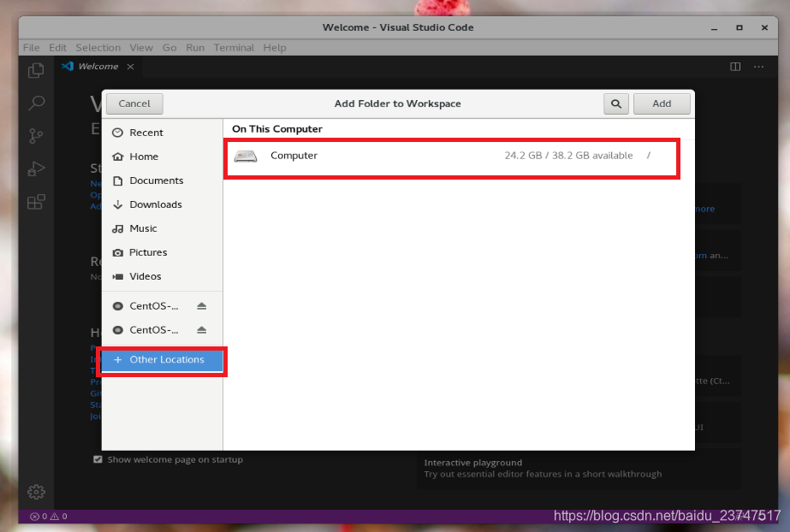The height and width of the screenshot is (532, 790).
Task: Open the Run and Debug view
Action: (x=36, y=168)
